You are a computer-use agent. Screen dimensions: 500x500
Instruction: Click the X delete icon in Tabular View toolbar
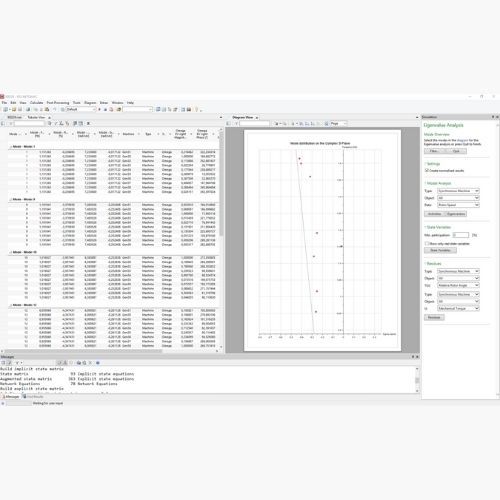pos(88,123)
